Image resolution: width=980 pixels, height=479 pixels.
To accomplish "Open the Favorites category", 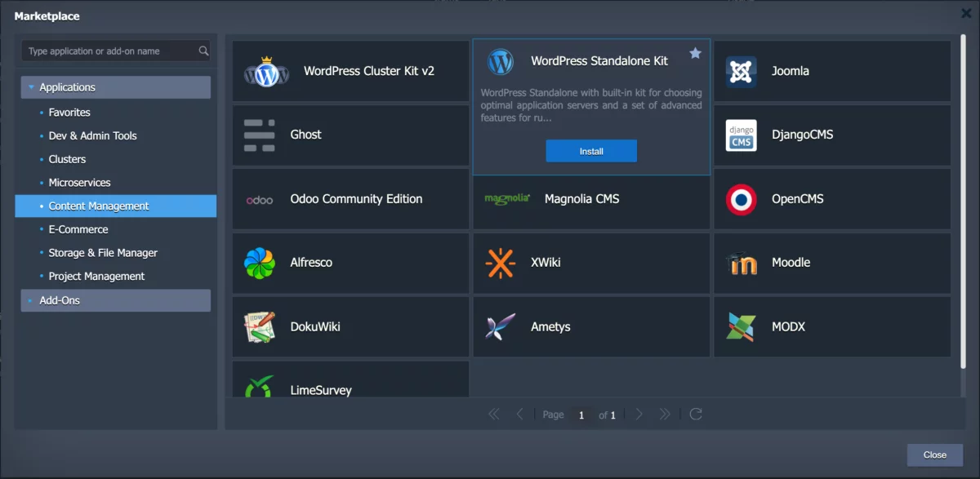I will (69, 113).
